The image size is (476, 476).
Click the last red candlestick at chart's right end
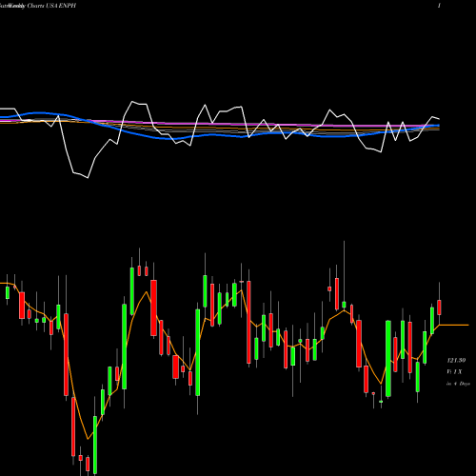pos(439,307)
